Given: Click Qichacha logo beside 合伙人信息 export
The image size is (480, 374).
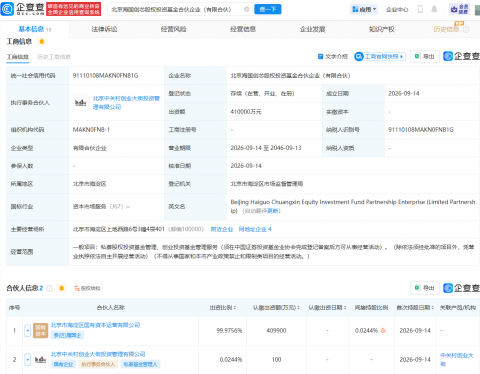Looking at the screenshot, I should click(461, 288).
